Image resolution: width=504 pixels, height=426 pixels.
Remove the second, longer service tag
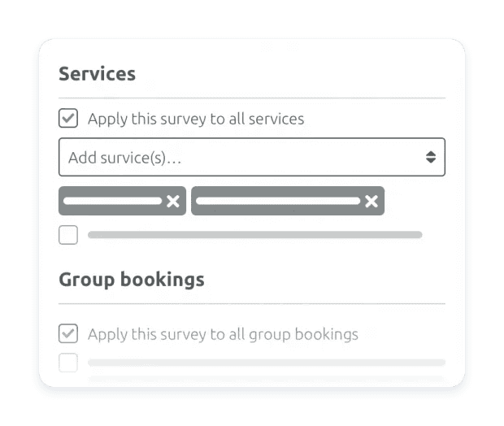pos(371,202)
